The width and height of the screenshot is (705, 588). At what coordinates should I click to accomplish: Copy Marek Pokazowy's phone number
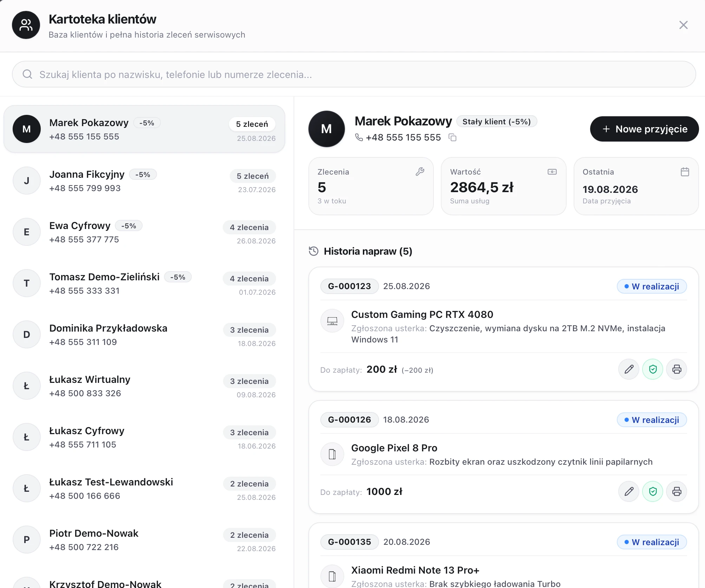[452, 137]
